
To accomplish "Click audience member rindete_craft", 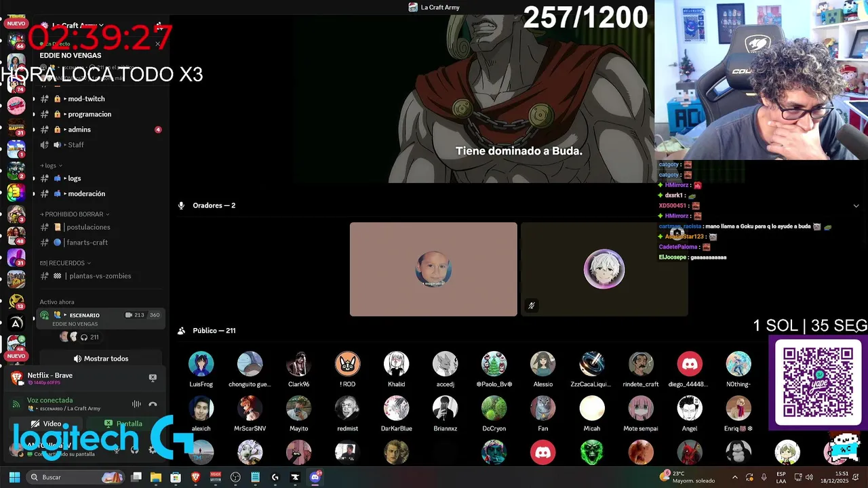I will coord(641,369).
